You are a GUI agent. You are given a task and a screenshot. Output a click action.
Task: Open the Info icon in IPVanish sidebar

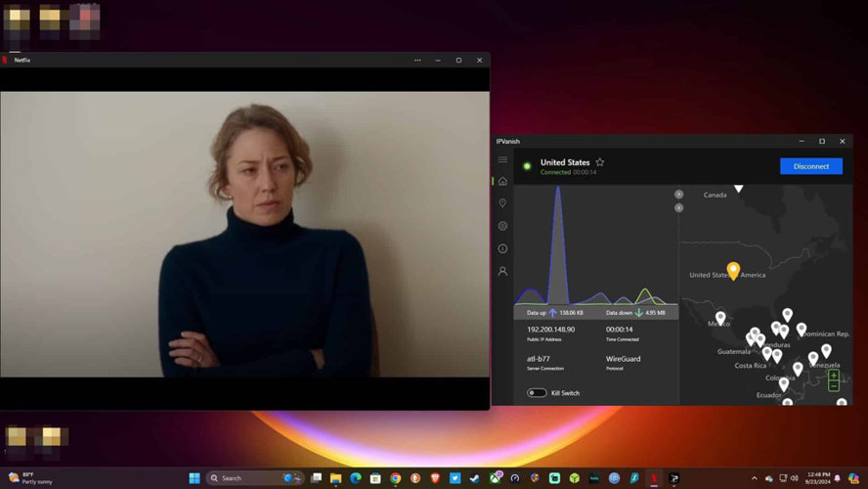click(x=502, y=248)
